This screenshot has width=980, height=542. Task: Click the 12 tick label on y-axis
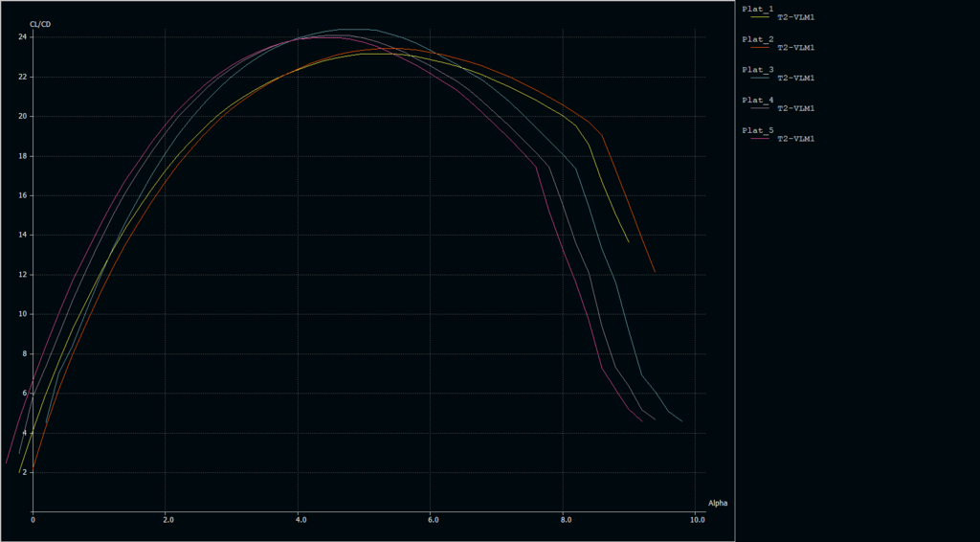[x=23, y=275]
